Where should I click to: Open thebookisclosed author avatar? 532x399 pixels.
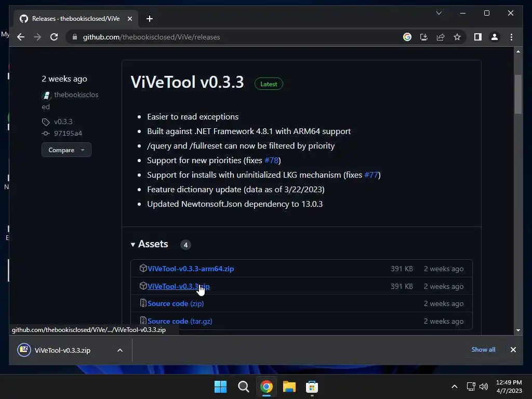coord(46,96)
